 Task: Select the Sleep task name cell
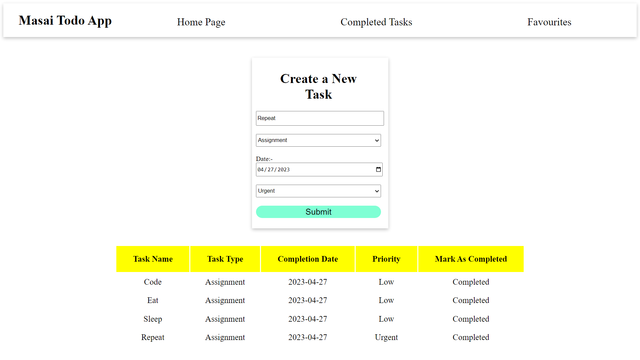coord(153,319)
